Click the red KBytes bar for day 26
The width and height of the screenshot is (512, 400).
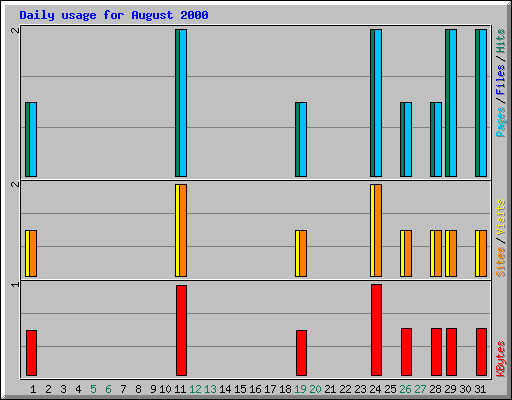406,352
